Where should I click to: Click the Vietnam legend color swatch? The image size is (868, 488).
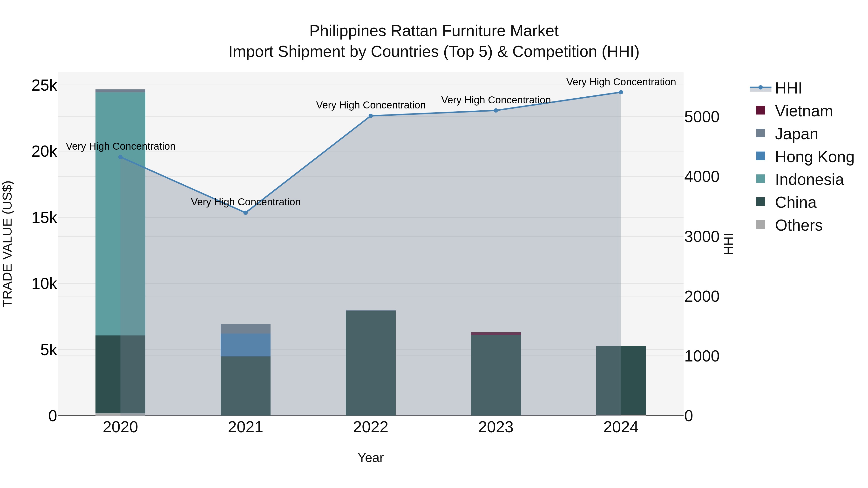760,110
